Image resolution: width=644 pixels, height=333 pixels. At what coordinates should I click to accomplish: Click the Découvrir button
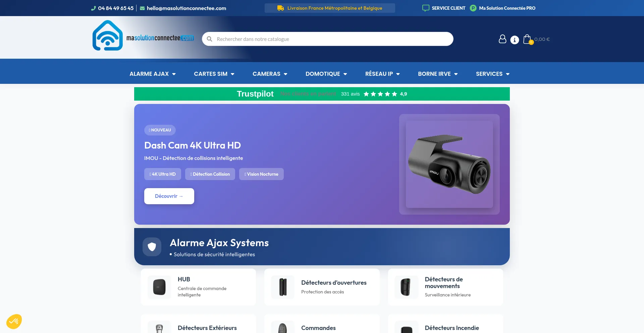[169, 196]
